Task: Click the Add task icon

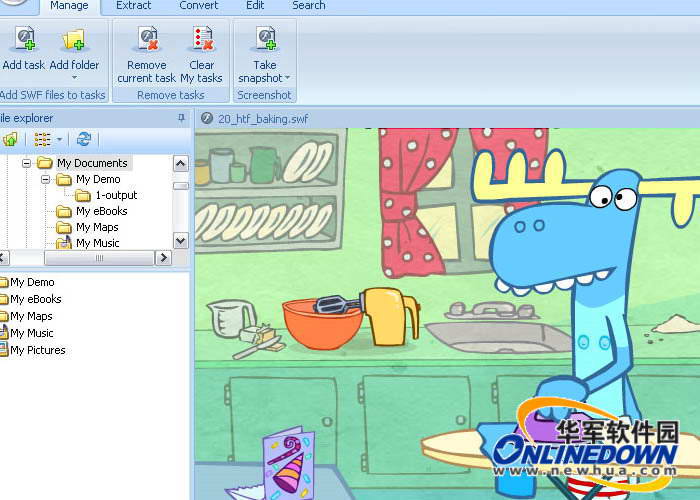Action: pyautogui.click(x=25, y=39)
